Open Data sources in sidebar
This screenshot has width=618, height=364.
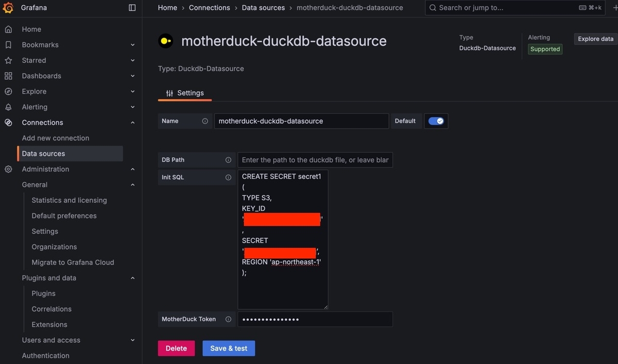70,153
